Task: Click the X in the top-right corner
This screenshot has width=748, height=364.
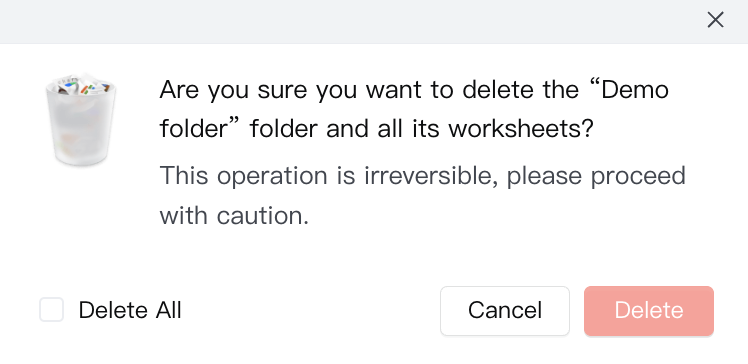Action: click(715, 20)
